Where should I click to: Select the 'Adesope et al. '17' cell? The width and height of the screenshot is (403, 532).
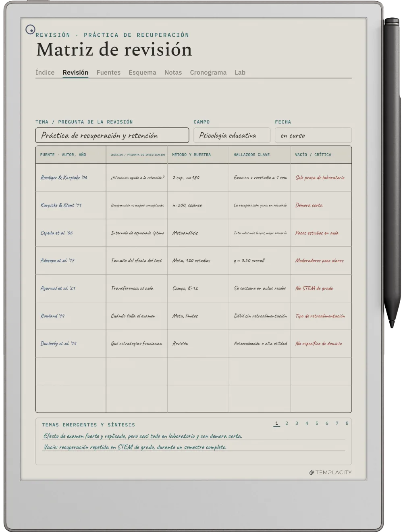pyautogui.click(x=71, y=261)
